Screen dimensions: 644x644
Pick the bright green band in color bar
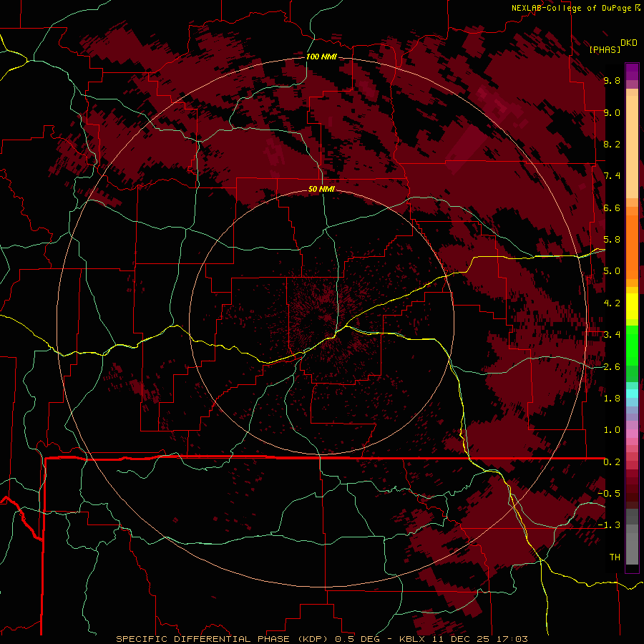pos(632,347)
